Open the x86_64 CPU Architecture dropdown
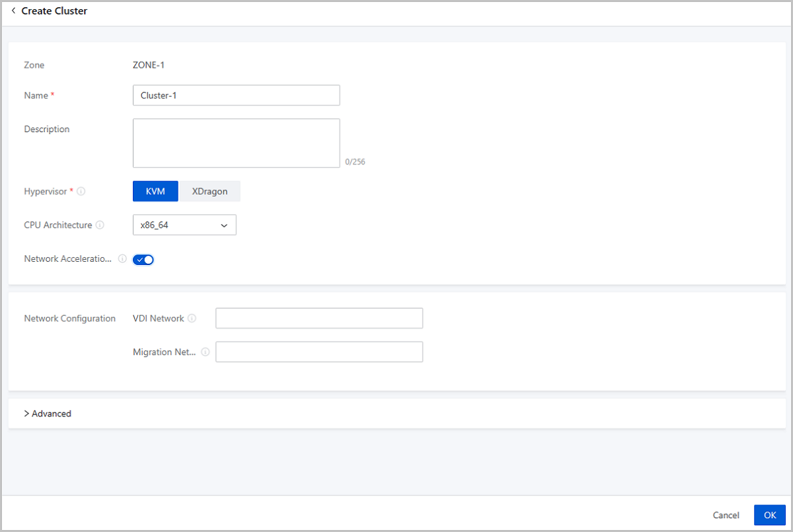Image resolution: width=793 pixels, height=532 pixels. tap(184, 225)
